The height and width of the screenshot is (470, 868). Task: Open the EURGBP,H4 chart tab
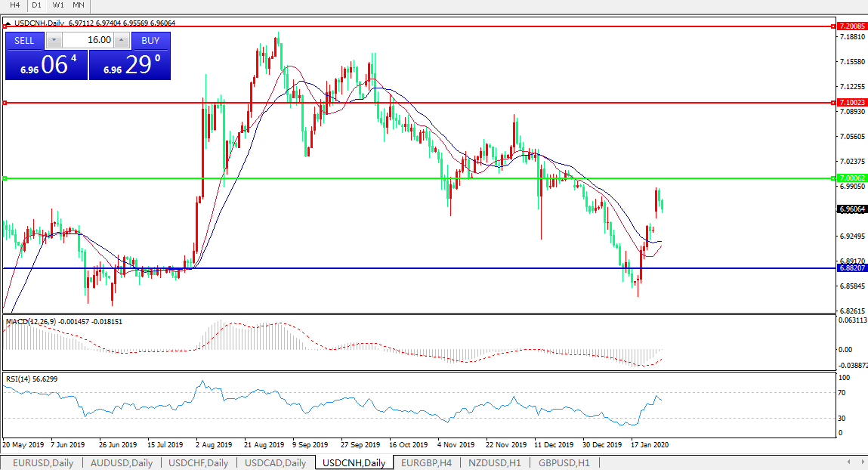[x=427, y=462]
